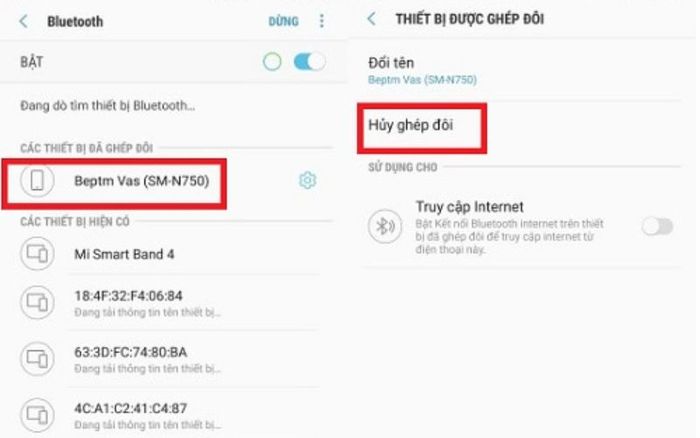Tap icon beside 4C:A1:C2:41:C4:87 device
Image resolution: width=700 pixels, height=438 pixels.
[x=37, y=415]
